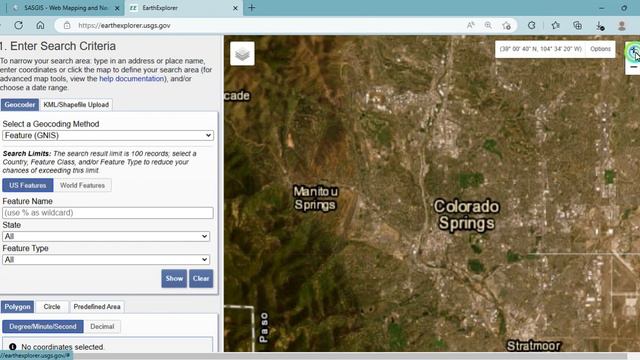The image size is (640, 360).
Task: View site information lock icon
Action: click(x=67, y=25)
